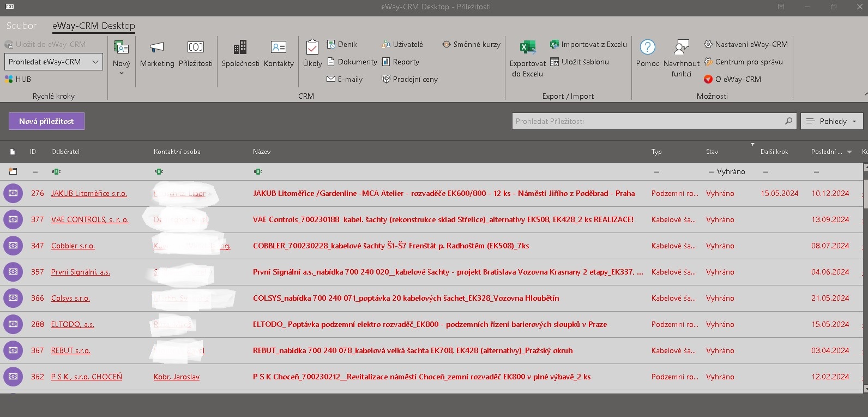Sort by the Typ column header
The height and width of the screenshot is (417, 868).
[x=656, y=152]
